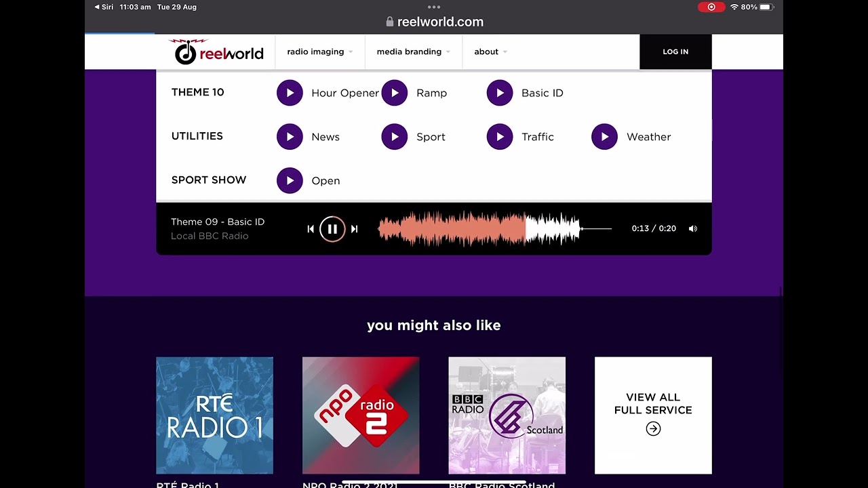Play the Weather utility jingle
Viewport: 868px width, 488px height.
604,137
